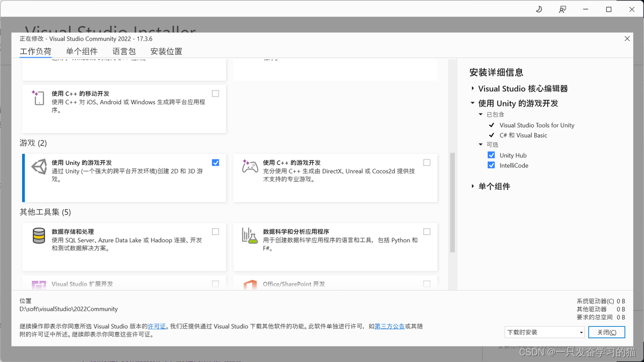Collapse the 可选 section
644x362 pixels.
(481, 145)
